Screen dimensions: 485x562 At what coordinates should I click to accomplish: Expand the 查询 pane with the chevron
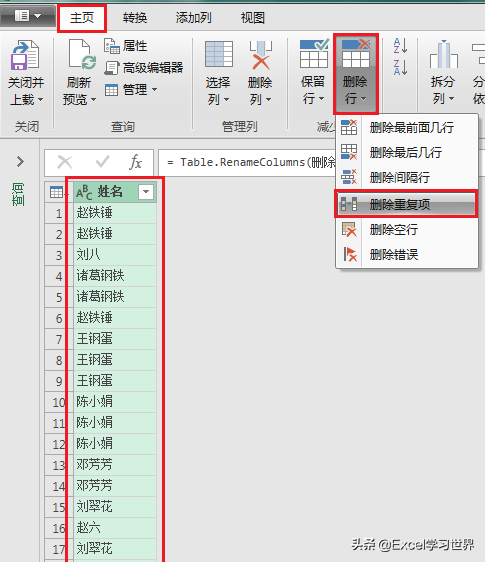(x=20, y=162)
